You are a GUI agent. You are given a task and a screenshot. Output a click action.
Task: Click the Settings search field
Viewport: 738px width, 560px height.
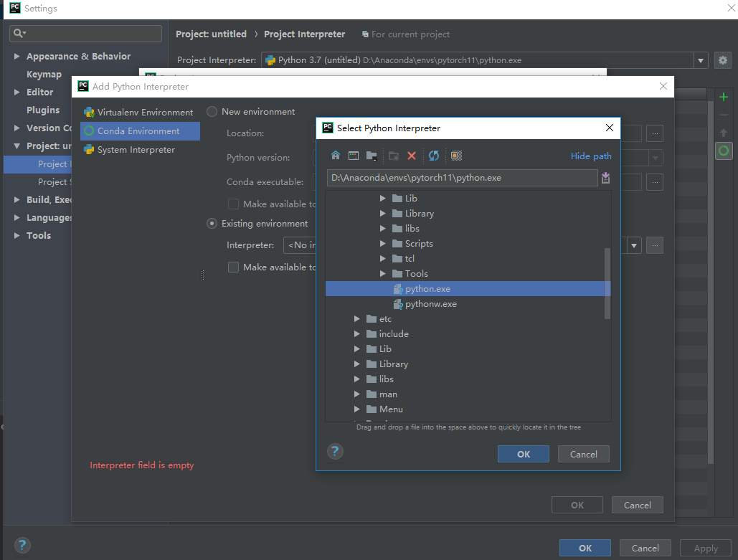85,34
